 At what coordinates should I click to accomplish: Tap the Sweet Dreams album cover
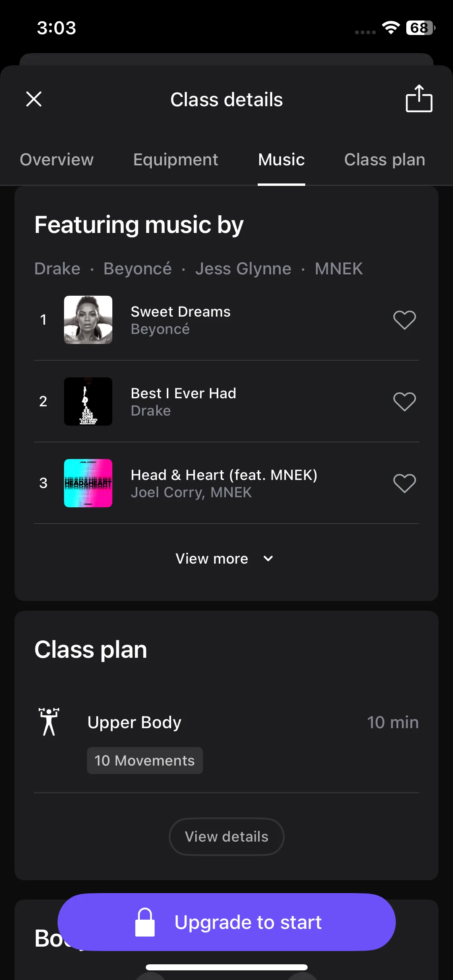88,320
